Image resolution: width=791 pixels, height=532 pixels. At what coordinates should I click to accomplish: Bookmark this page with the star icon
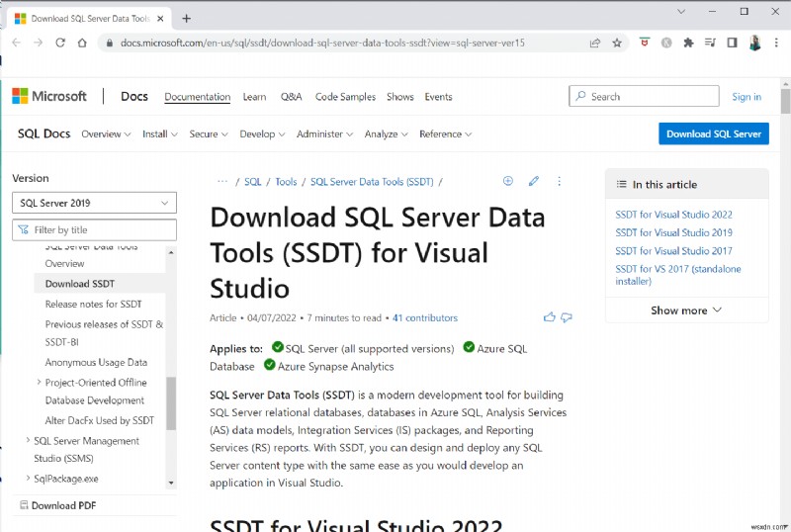[617, 43]
